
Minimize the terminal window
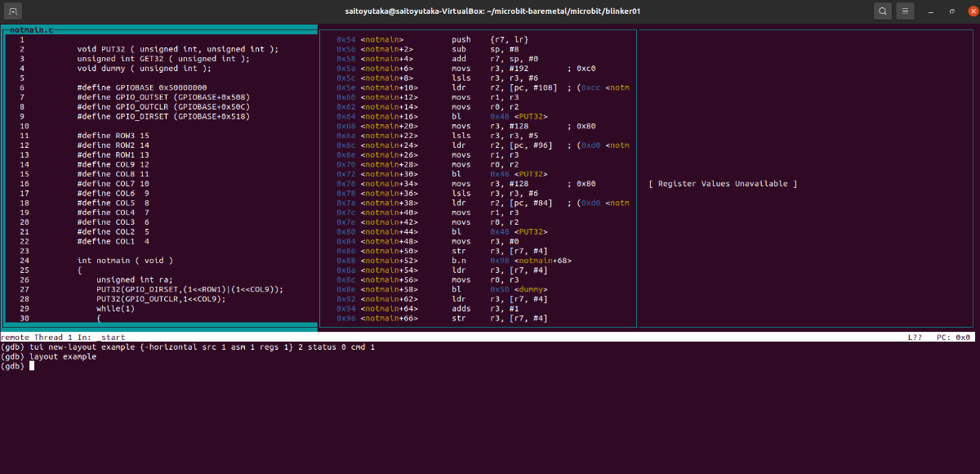click(x=932, y=11)
